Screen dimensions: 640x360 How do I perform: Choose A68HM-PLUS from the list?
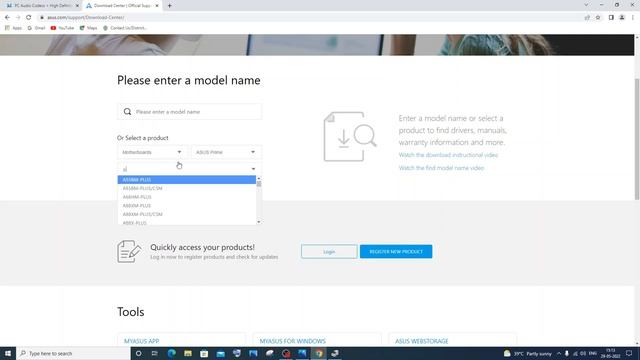point(187,197)
